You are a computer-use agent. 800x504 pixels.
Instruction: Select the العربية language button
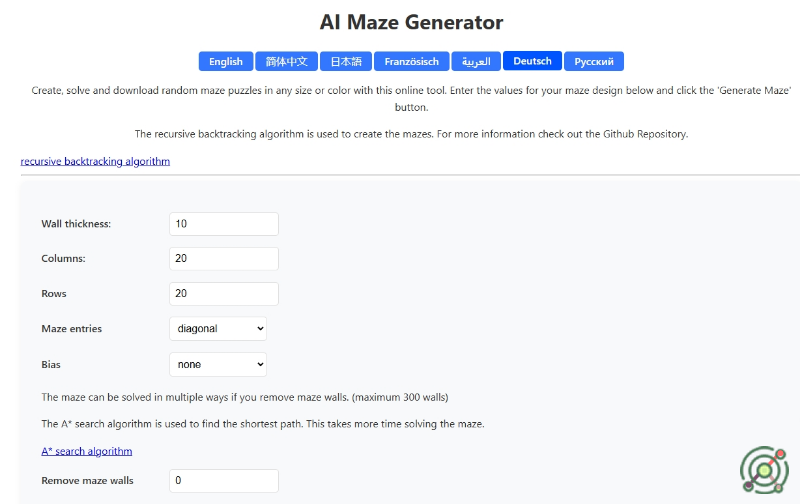pos(476,61)
